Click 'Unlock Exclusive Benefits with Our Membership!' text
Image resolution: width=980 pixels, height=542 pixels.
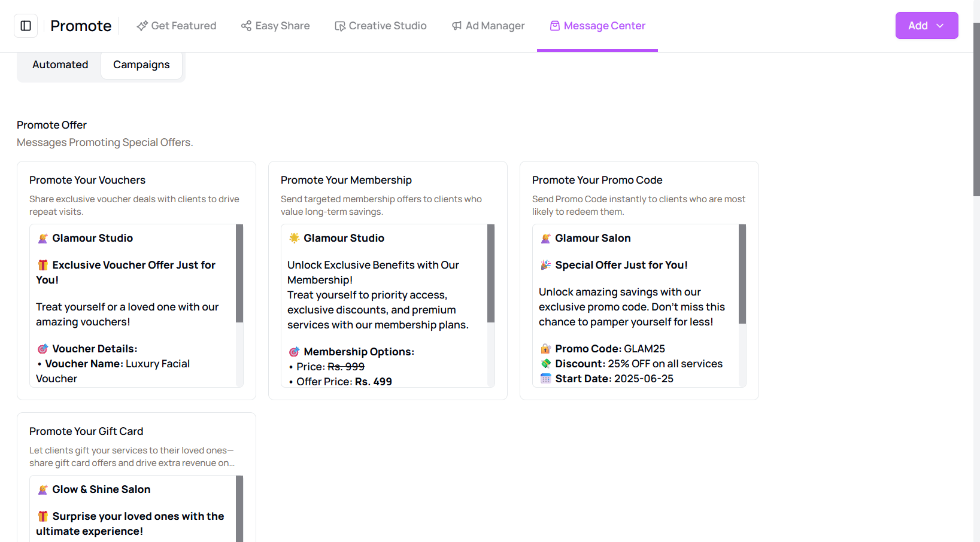coord(373,272)
